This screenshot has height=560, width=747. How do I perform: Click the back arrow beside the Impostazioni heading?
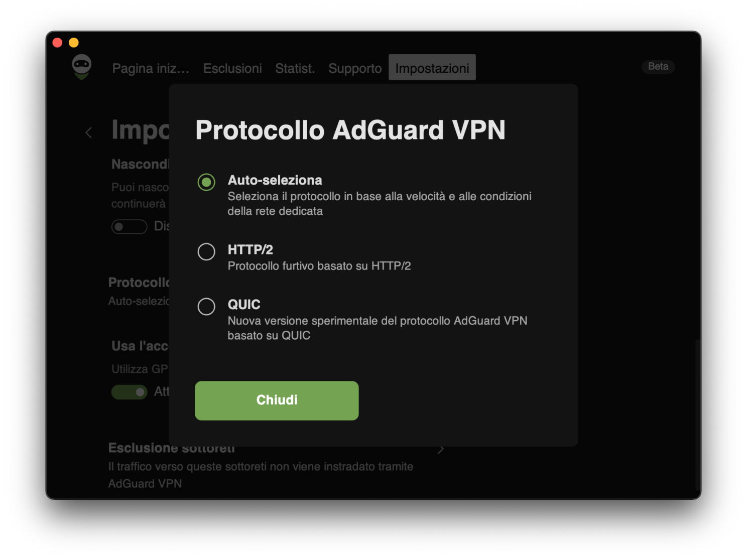coord(89,132)
